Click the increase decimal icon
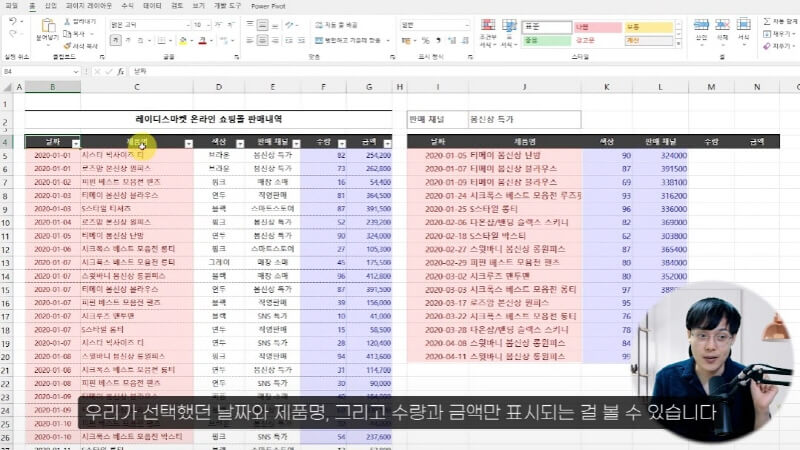This screenshot has width=800, height=450. [x=452, y=40]
